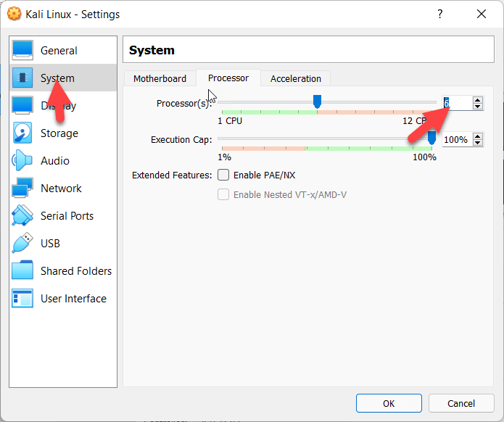Screen dimensions: 504x422
Task: Select the System chip icon
Action: (x=22, y=78)
